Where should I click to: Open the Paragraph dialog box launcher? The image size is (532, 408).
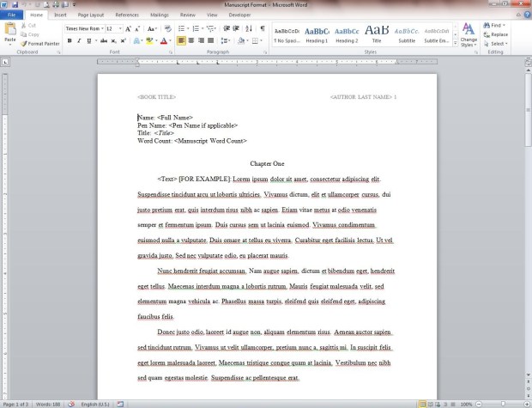265,52
